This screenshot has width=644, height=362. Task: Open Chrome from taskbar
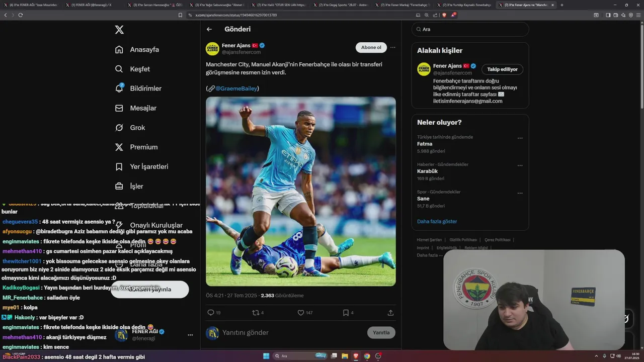point(367,356)
